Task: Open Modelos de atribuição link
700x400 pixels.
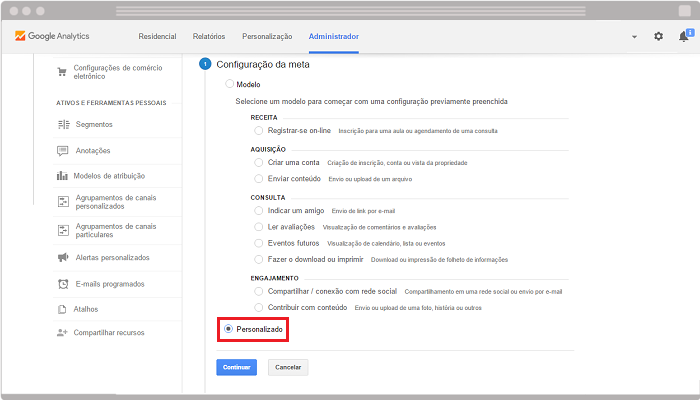Action: pos(109,176)
